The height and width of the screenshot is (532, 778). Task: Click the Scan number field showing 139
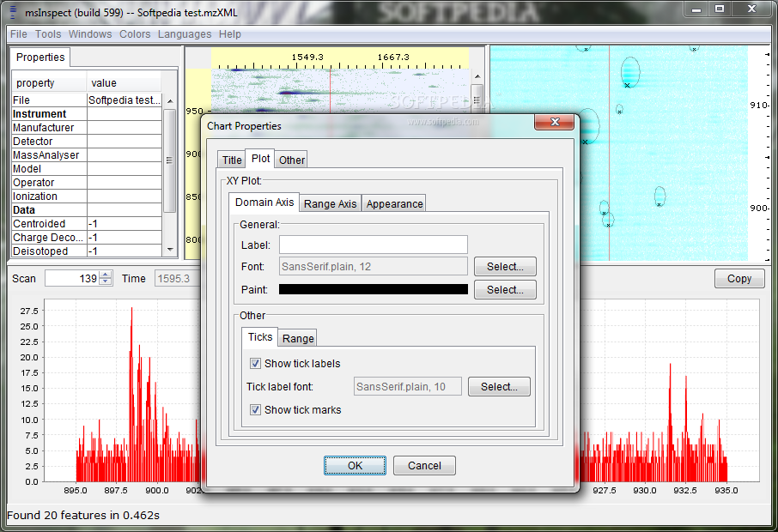tap(72, 278)
